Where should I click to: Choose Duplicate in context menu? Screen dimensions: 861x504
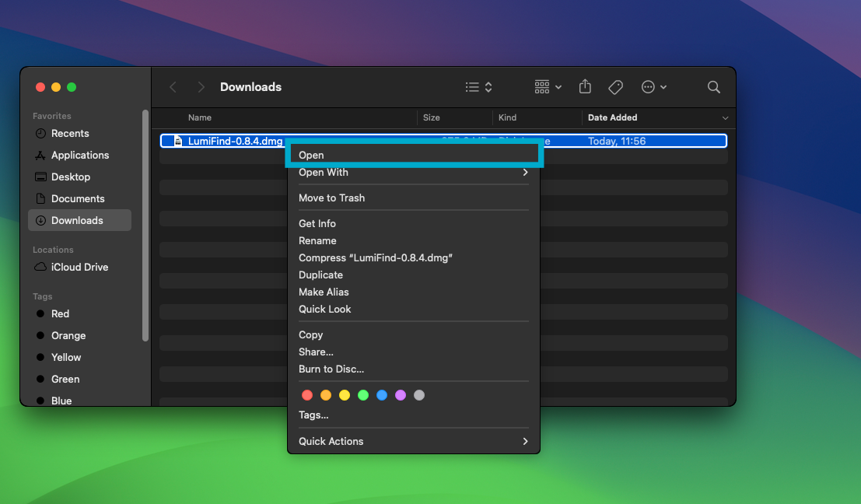tap(414, 275)
